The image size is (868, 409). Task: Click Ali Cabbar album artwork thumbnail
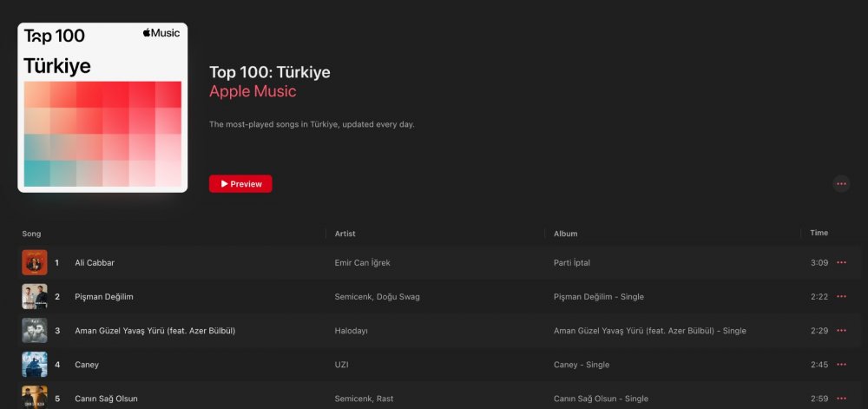tap(35, 262)
